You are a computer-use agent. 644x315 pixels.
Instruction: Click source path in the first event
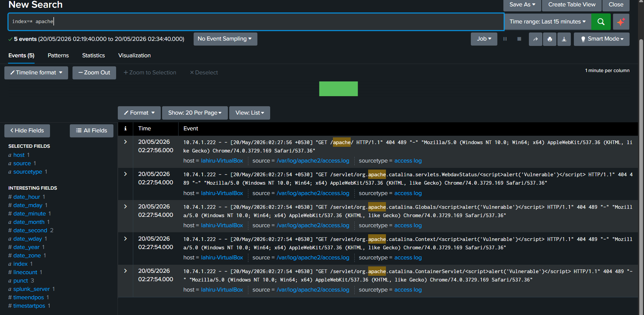coord(313,161)
